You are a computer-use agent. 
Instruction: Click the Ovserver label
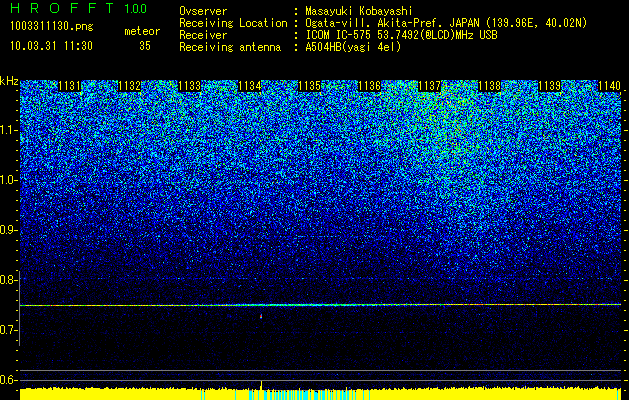click(203, 11)
